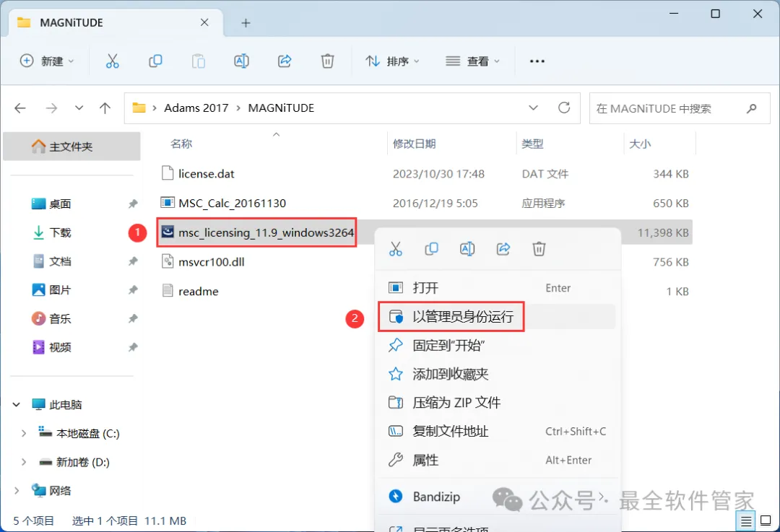The image size is (780, 532).
Task: Collapse the 此电脑 tree node
Action: point(17,405)
